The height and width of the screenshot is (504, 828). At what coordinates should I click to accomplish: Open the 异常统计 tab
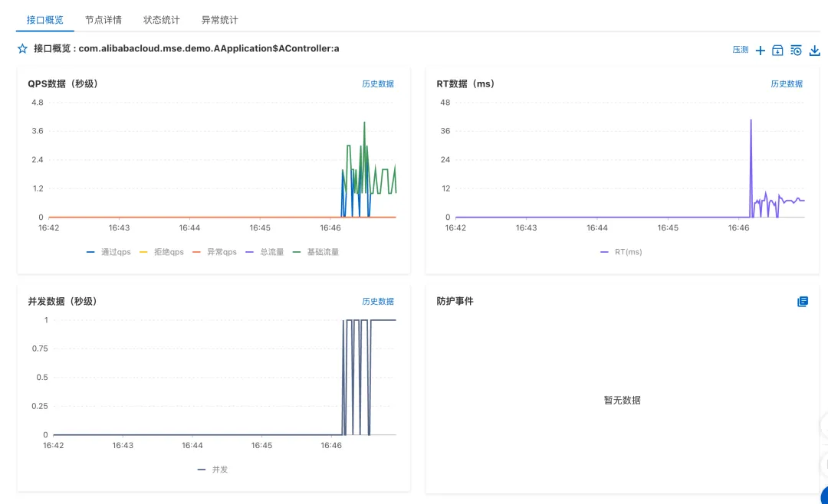(x=220, y=20)
